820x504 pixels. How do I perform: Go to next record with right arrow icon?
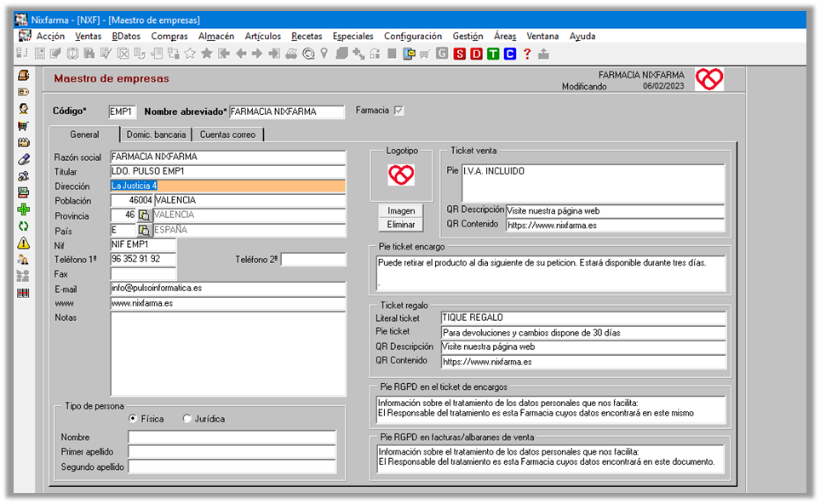[257, 54]
